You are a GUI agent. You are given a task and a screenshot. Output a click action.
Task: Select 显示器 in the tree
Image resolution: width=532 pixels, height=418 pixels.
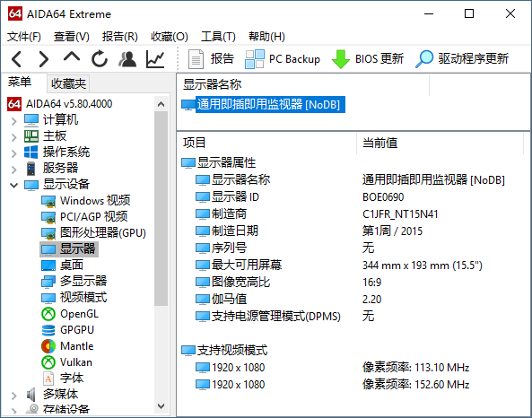(x=69, y=249)
